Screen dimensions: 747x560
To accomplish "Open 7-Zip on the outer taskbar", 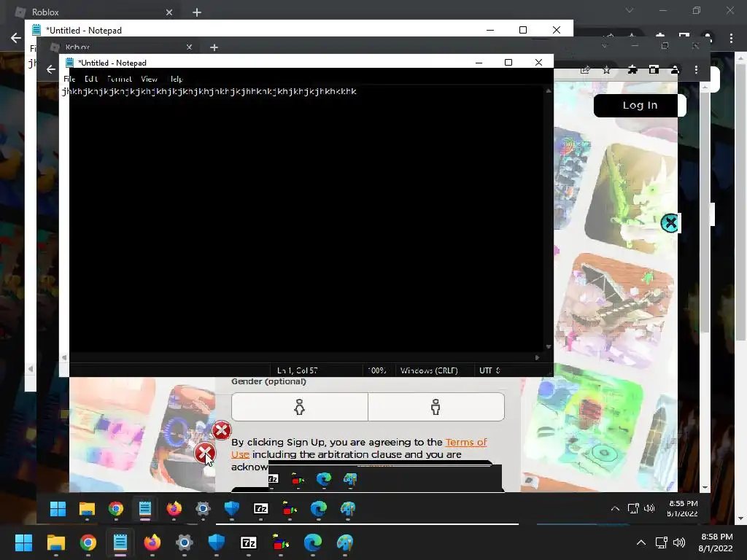I will click(x=249, y=542).
